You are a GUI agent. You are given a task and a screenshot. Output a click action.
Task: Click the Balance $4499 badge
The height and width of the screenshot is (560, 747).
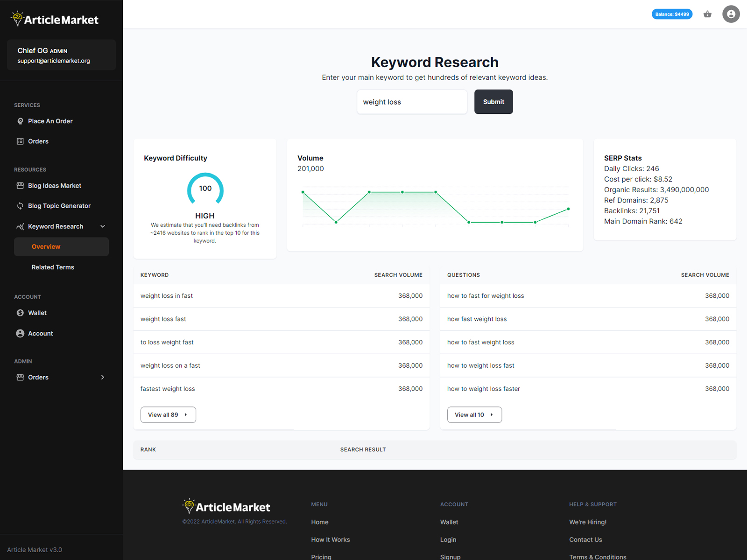pos(672,14)
